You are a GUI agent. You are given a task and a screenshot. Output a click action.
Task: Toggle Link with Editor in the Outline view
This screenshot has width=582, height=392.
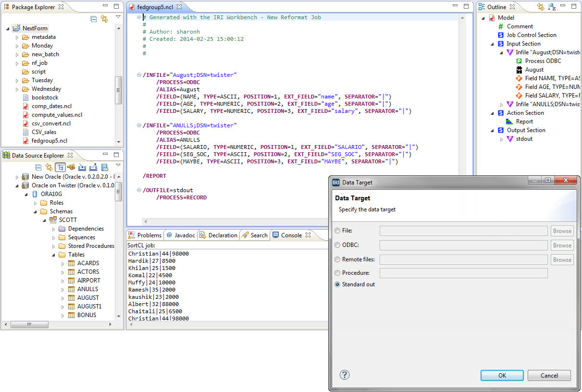540,6
